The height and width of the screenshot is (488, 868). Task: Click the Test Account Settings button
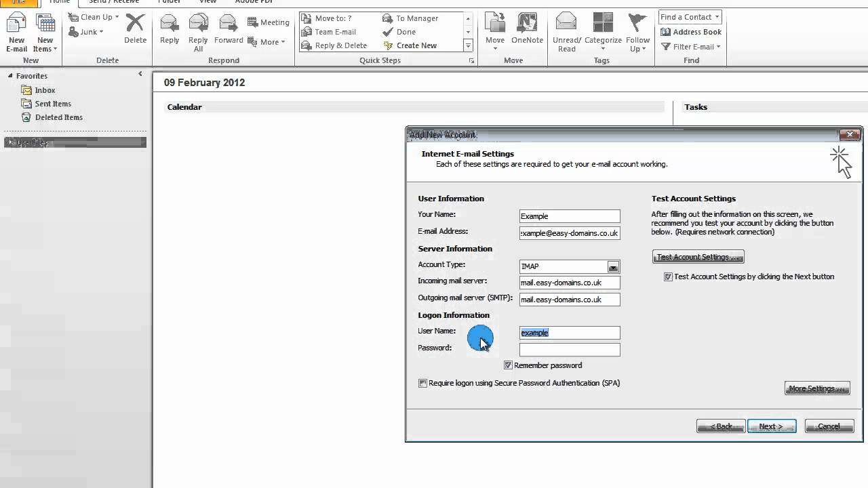[698, 257]
